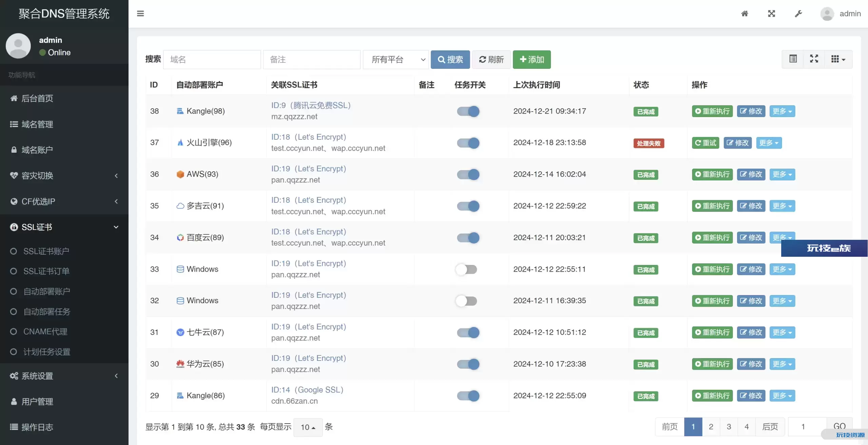Expand 更多 dropdown for 火山引擎(96) row

click(769, 143)
